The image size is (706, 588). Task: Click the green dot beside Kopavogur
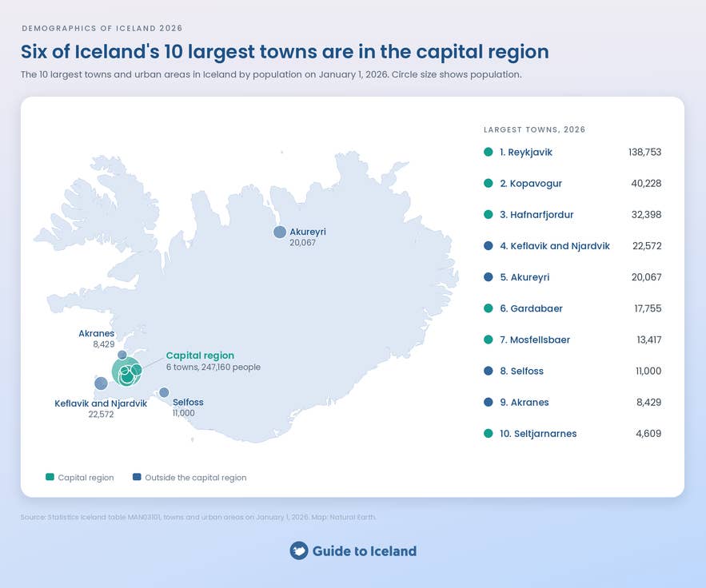click(488, 183)
